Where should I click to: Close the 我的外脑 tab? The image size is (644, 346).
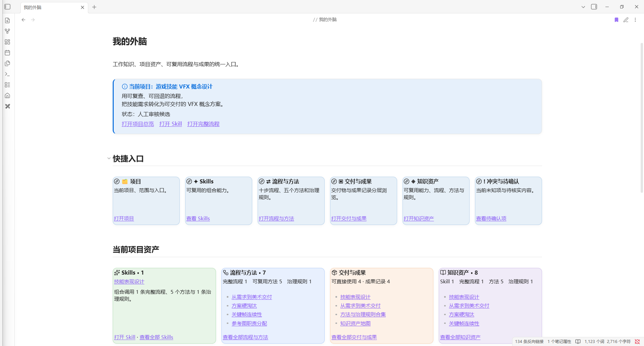point(83,7)
